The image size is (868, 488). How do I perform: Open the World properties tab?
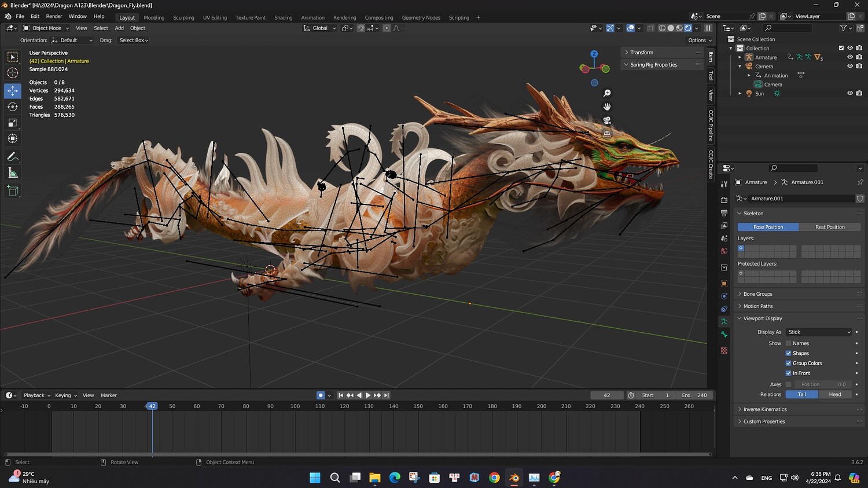coord(724,251)
